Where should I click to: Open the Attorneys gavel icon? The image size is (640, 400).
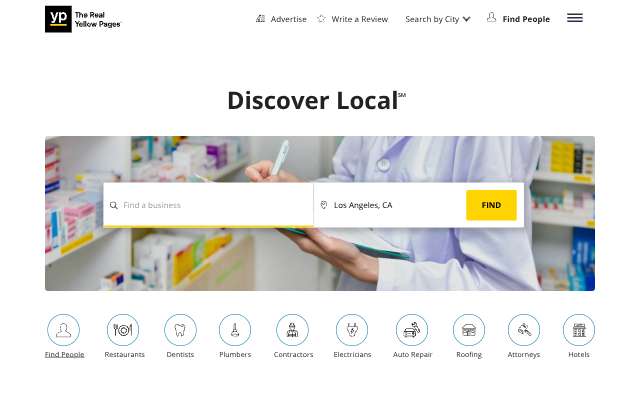click(x=524, y=330)
